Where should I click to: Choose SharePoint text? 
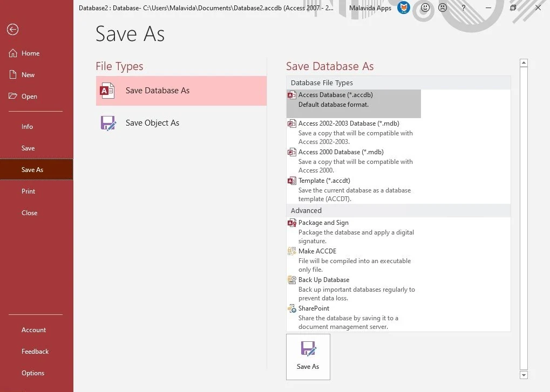tap(314, 308)
